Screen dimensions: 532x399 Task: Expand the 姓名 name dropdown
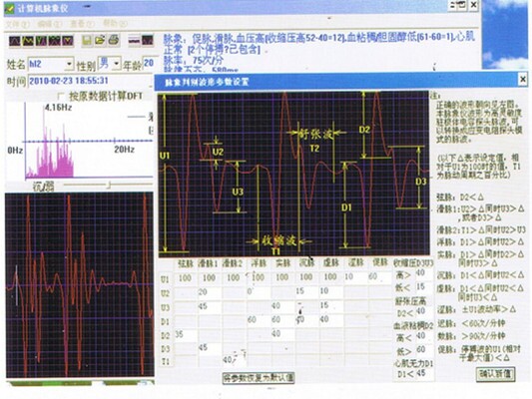(x=69, y=64)
